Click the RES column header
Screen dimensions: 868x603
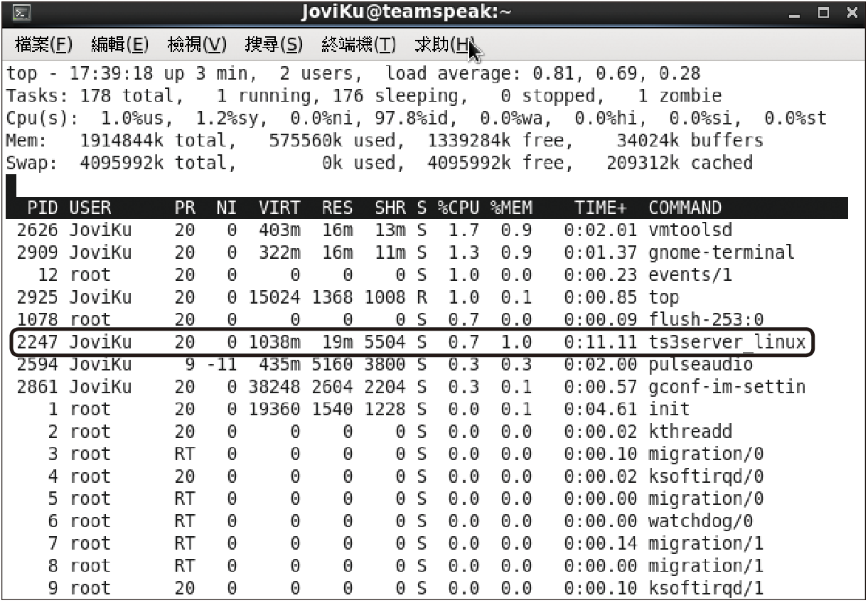[337, 208]
